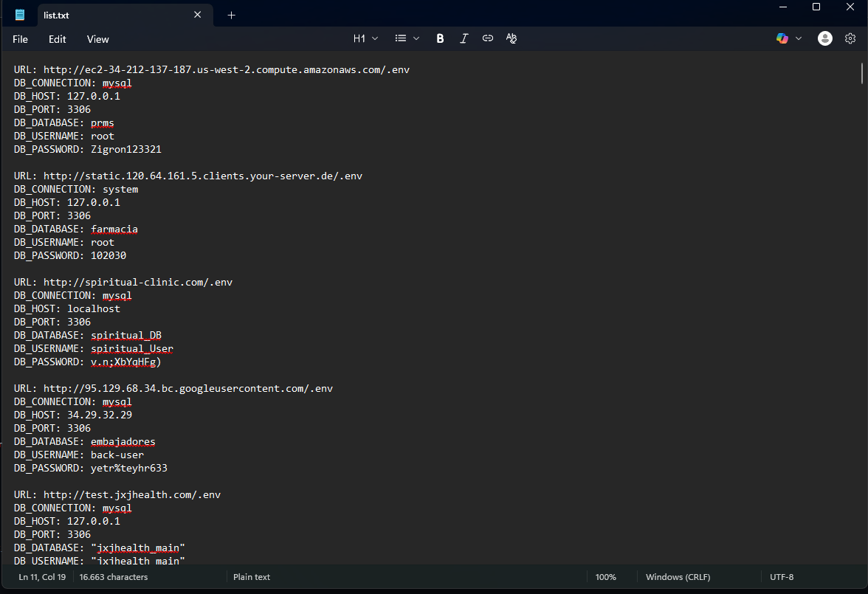Screen dimensions: 868x594
Task: Open Copilot using the colorful icon
Action: pos(782,38)
